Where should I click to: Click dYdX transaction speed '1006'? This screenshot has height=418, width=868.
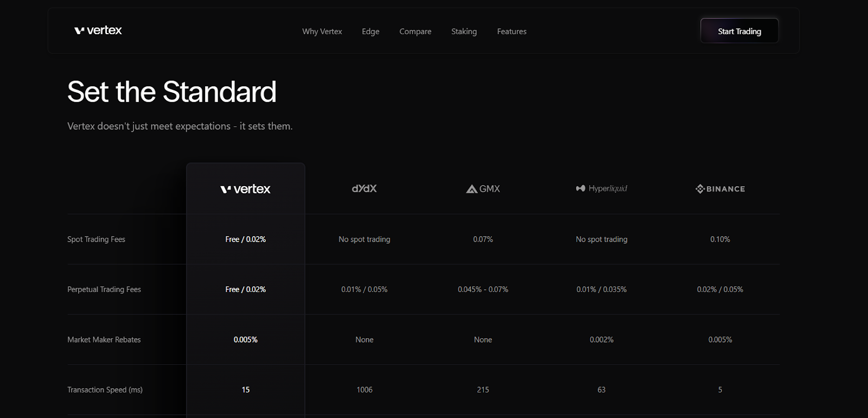click(x=365, y=390)
